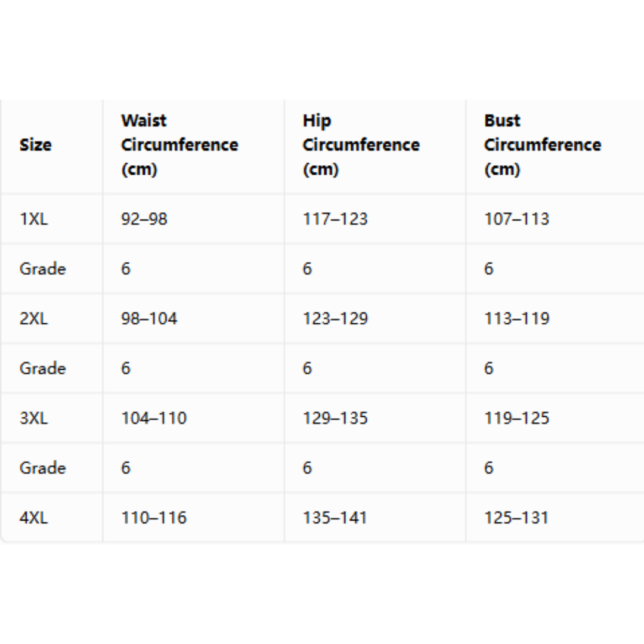Click the 113–119 bust cell

[x=516, y=318]
